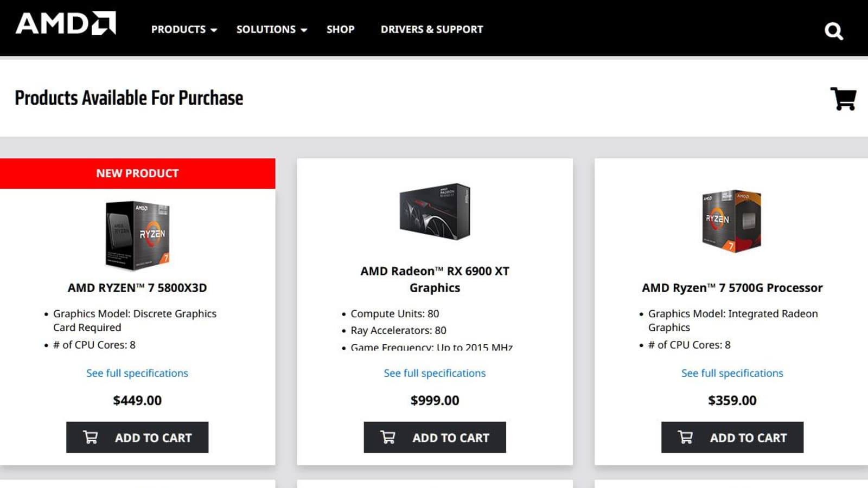Click the AMD Radeon RX 6900 XT Graphics title
The width and height of the screenshot is (868, 488).
tap(435, 279)
